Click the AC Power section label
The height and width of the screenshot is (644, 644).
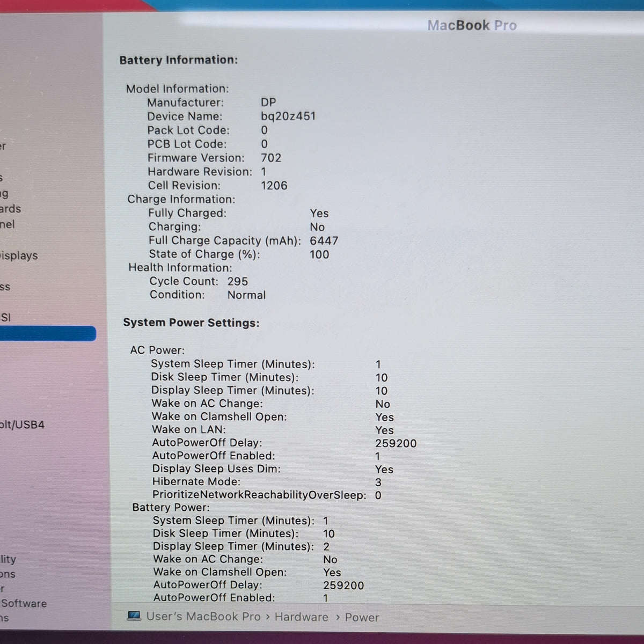(x=157, y=350)
